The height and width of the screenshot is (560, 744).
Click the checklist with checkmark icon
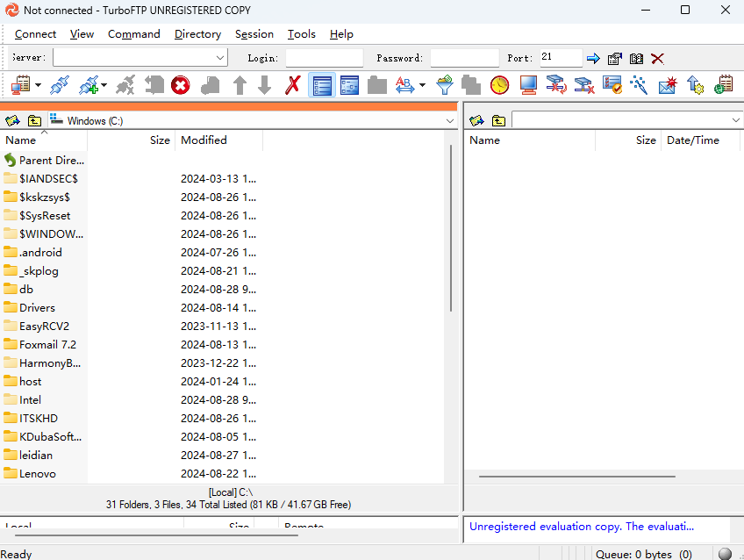coord(612,85)
